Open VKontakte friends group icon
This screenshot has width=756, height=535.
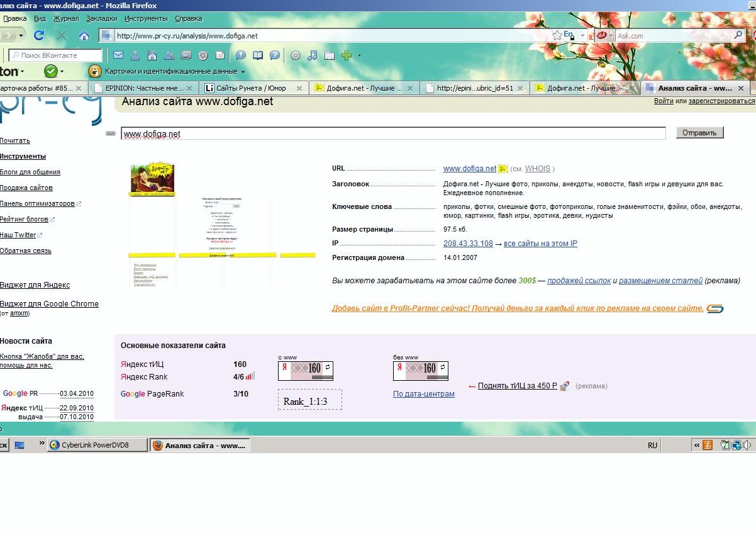(169, 55)
